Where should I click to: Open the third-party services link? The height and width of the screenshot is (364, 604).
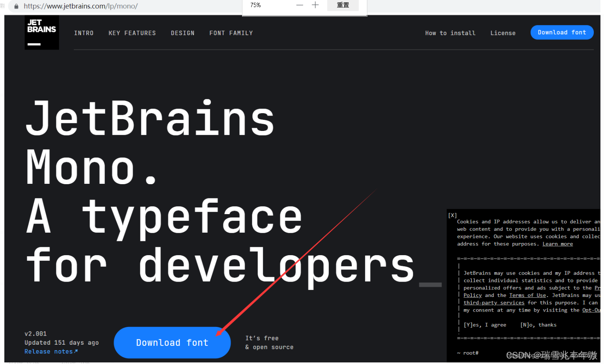point(494,303)
